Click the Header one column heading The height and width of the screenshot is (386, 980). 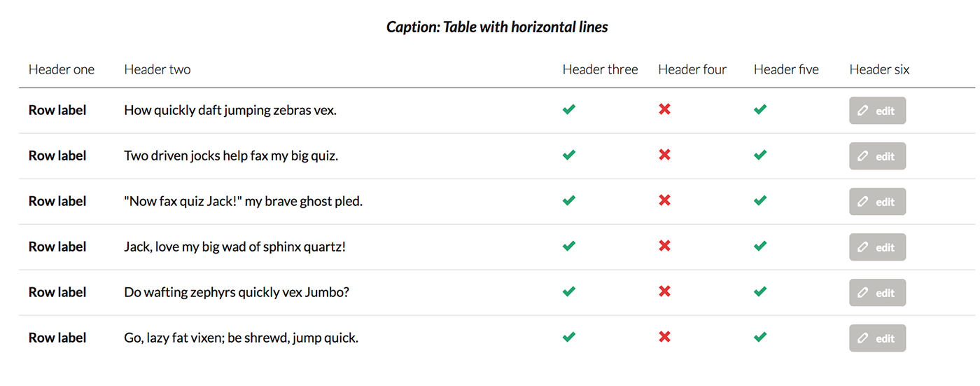(x=62, y=69)
